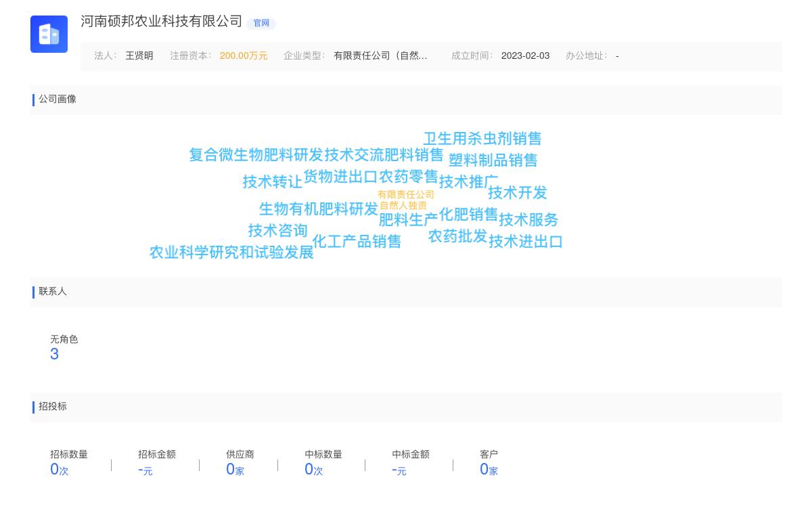812x509 pixels.
Task: Click the orange 自然人独资 tag
Action: [x=403, y=206]
